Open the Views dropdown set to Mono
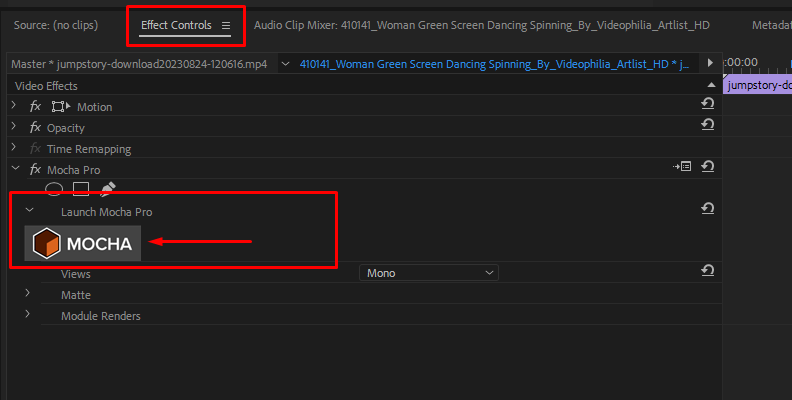The image size is (792, 400). pos(429,273)
